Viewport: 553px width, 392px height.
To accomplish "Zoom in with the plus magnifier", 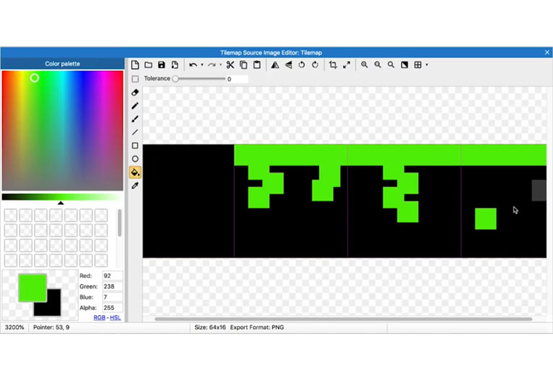I will point(365,65).
